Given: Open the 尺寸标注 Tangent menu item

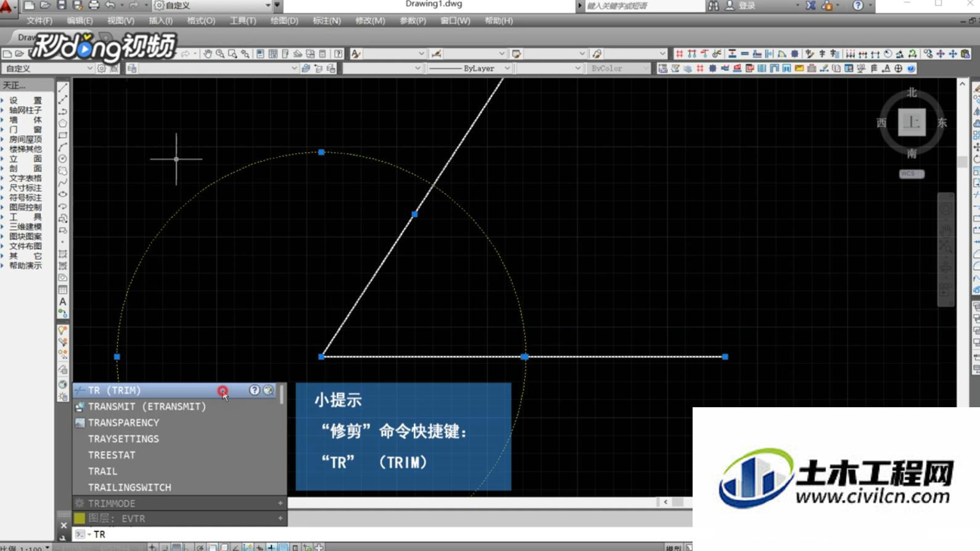Looking at the screenshot, I should coord(25,188).
